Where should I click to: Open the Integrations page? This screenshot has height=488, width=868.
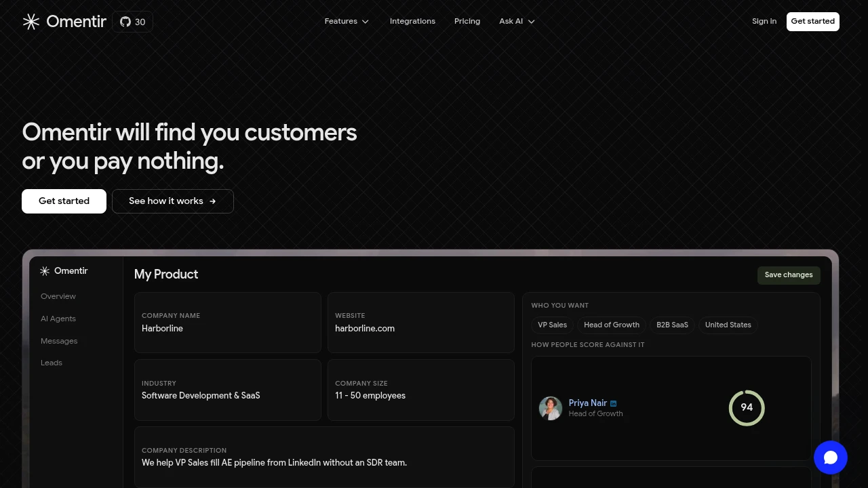point(412,22)
